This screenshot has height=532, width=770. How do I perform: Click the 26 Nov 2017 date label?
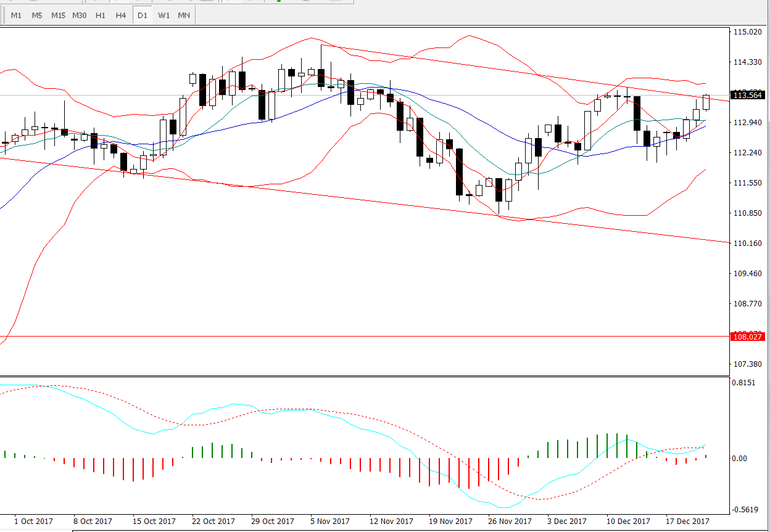coord(510,521)
